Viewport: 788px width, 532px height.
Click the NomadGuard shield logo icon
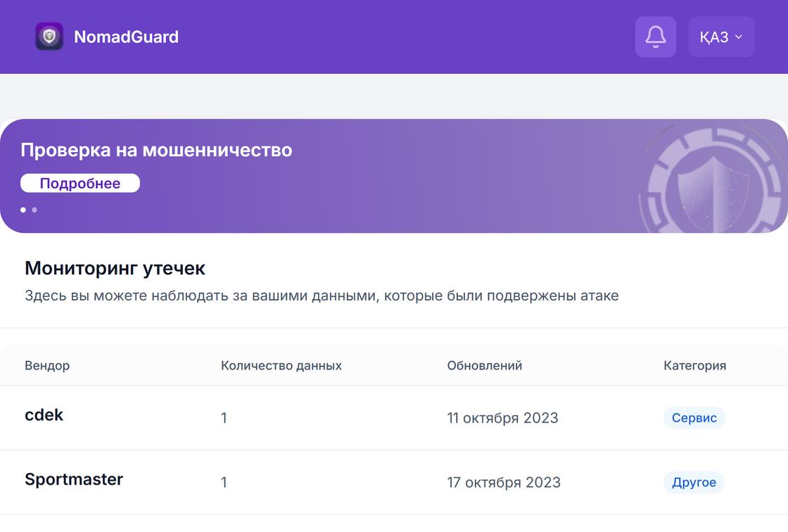click(x=49, y=36)
